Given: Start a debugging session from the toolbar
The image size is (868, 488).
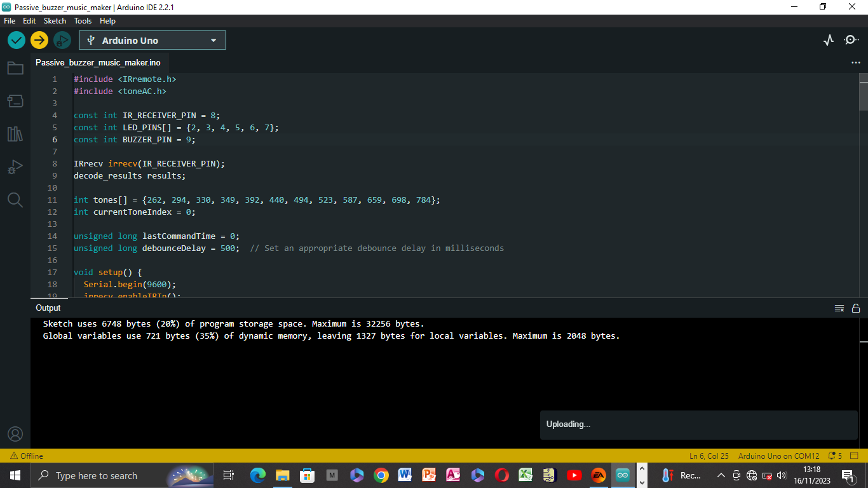Looking at the screenshot, I should (62, 39).
